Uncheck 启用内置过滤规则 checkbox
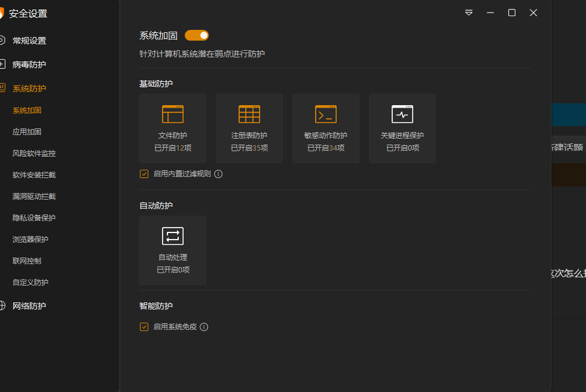Image resolution: width=586 pixels, height=392 pixels. [x=144, y=174]
